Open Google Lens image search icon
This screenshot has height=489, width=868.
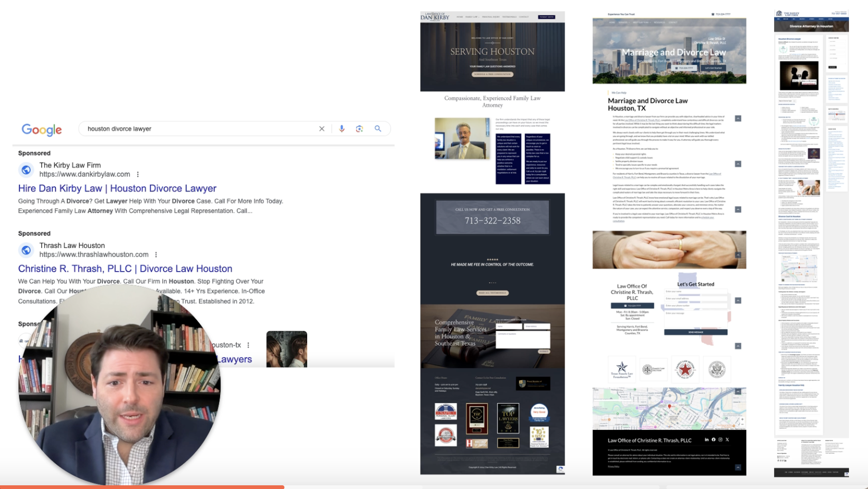[359, 129]
